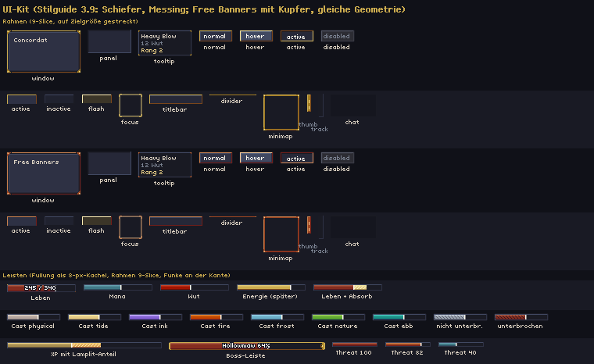Screen dimensions: 594x364
Task: Click the Threat 82 bar
Action: coord(408,344)
